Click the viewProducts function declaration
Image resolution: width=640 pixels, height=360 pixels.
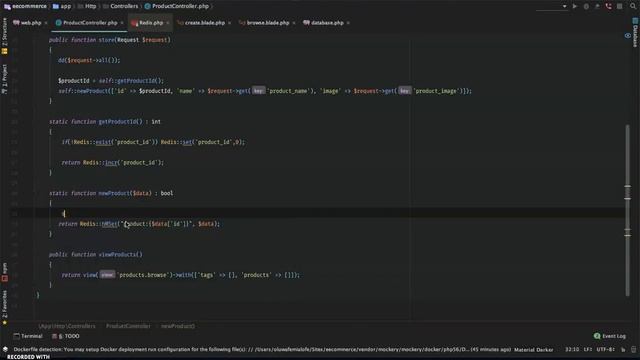point(120,254)
